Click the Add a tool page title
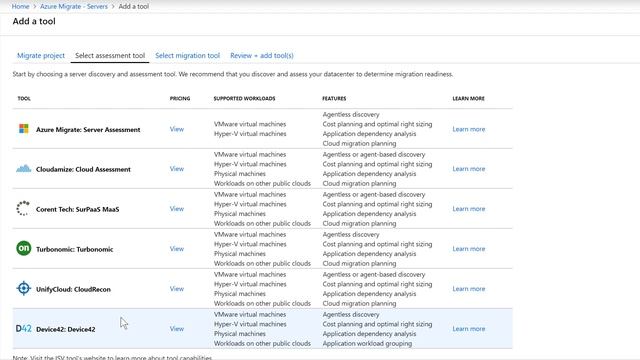The width and height of the screenshot is (640, 360). pyautogui.click(x=34, y=21)
